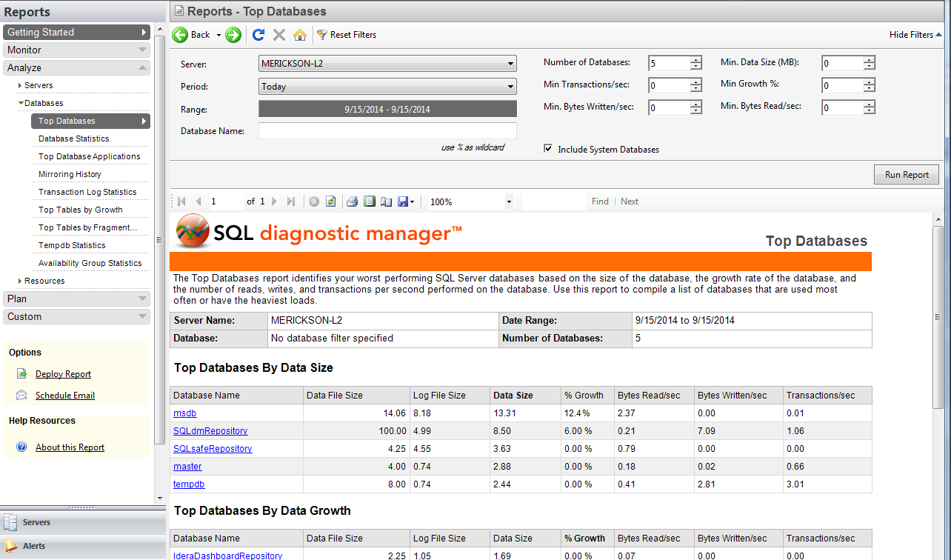Open msdb database link
The image size is (951, 560).
tap(185, 413)
